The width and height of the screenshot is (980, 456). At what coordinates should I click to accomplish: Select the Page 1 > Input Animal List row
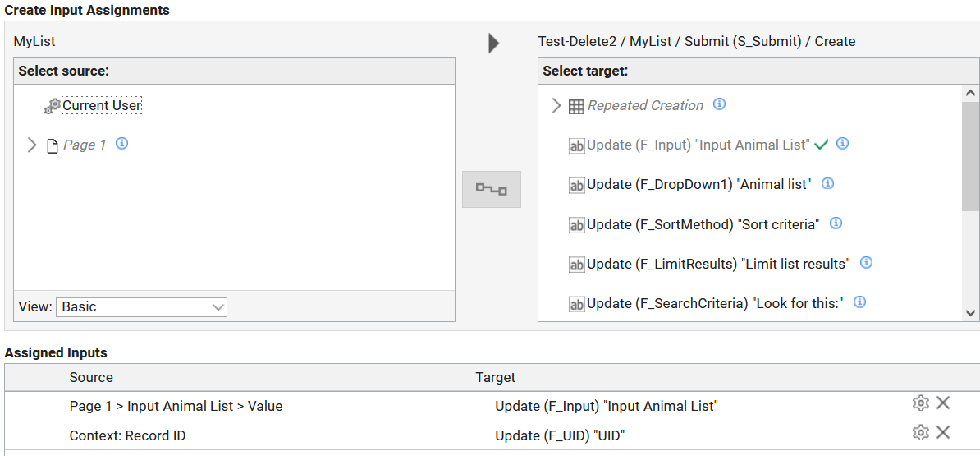(176, 406)
